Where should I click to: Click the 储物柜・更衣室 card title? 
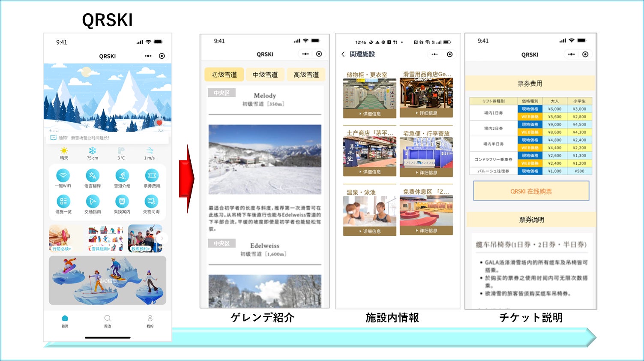click(367, 75)
